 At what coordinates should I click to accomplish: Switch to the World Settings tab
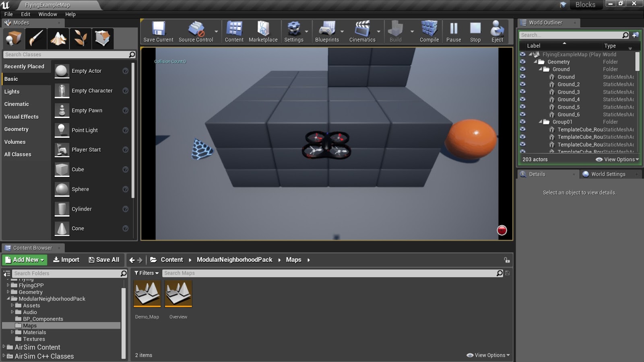[x=608, y=174]
